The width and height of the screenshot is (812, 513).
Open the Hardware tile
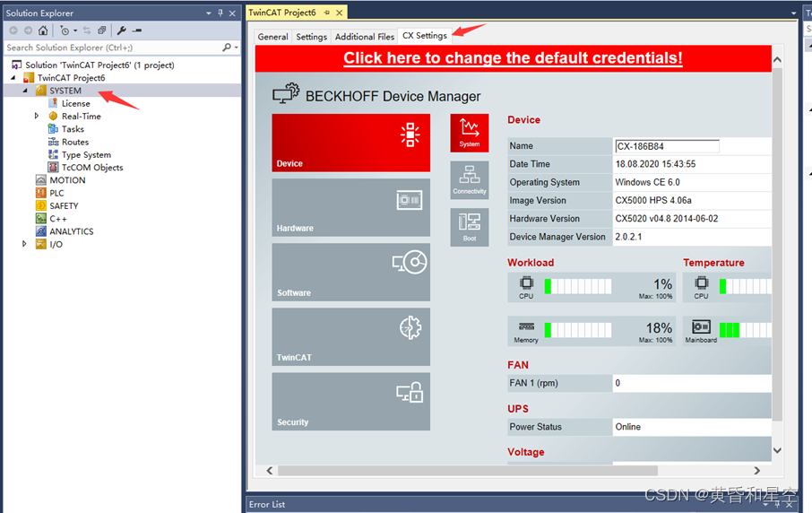351,208
